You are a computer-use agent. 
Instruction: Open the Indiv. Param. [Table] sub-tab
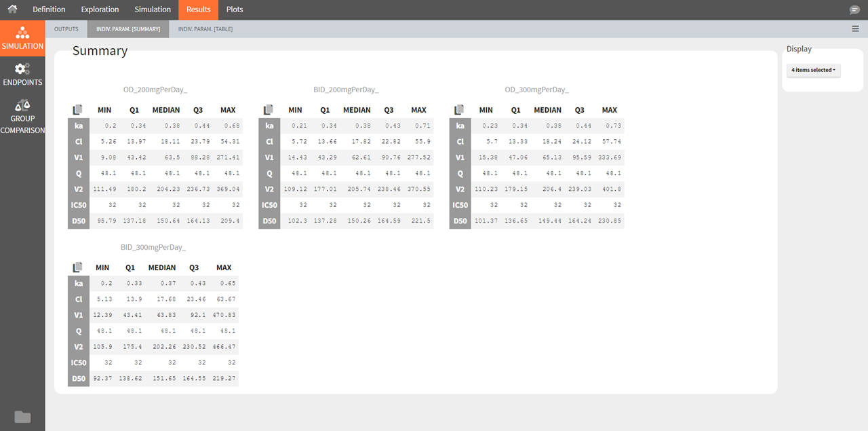tap(205, 29)
